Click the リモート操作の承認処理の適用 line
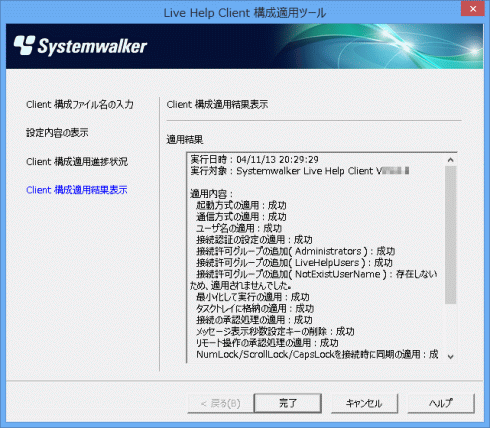Image resolution: width=490 pixels, height=428 pixels. [267, 343]
